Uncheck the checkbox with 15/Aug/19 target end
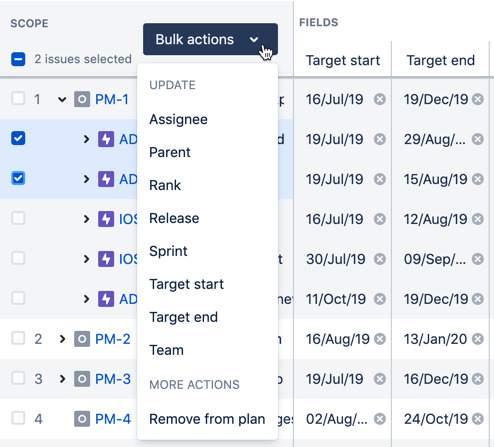494x447 pixels. click(18, 178)
